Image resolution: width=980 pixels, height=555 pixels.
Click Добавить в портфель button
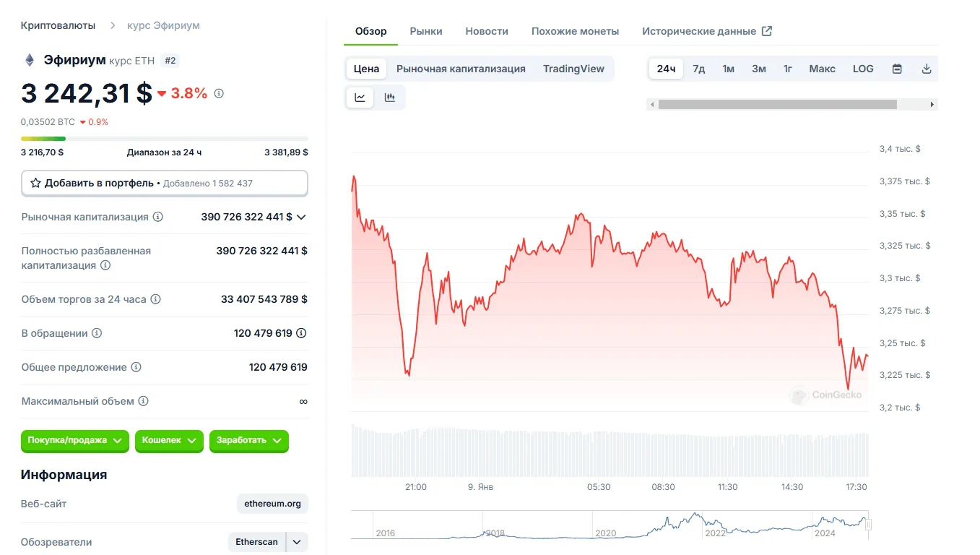click(x=164, y=184)
